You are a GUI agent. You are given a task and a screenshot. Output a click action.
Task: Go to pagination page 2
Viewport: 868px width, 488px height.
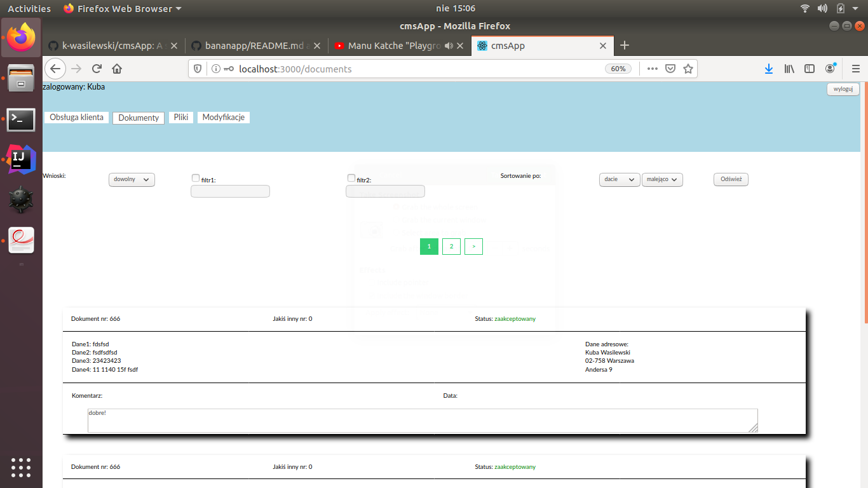[x=451, y=246]
